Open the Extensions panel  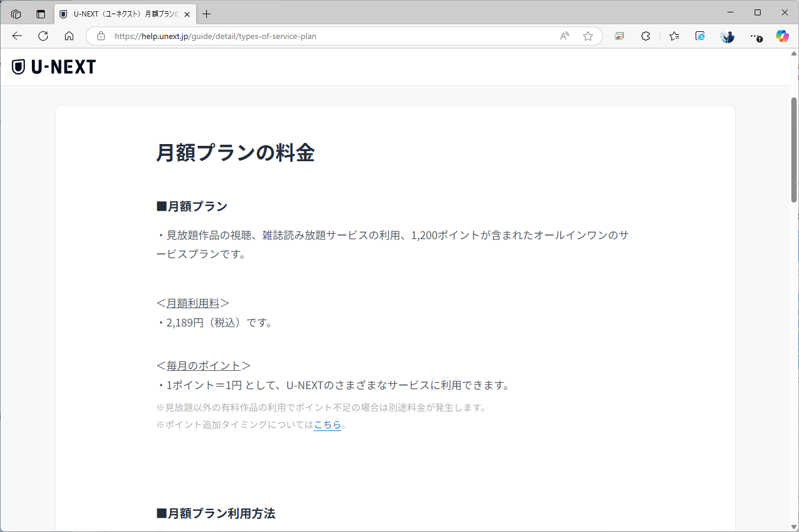pyautogui.click(x=645, y=36)
